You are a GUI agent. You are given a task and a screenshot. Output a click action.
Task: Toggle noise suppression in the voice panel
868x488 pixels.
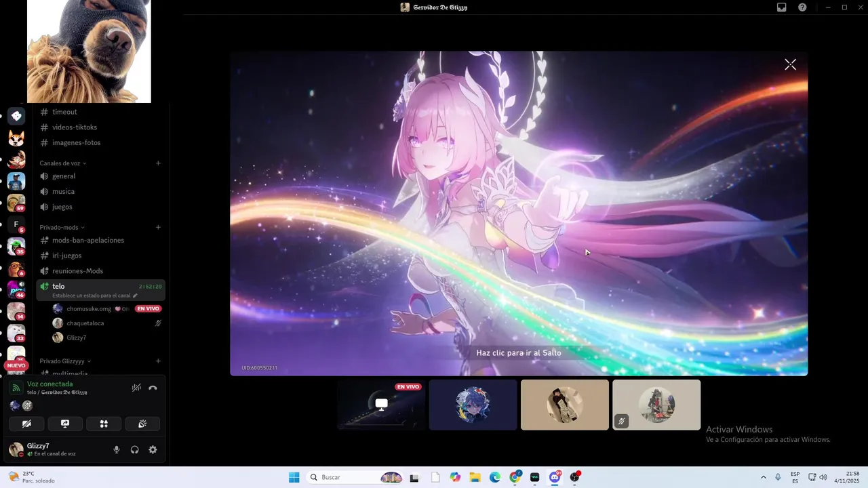pos(136,388)
